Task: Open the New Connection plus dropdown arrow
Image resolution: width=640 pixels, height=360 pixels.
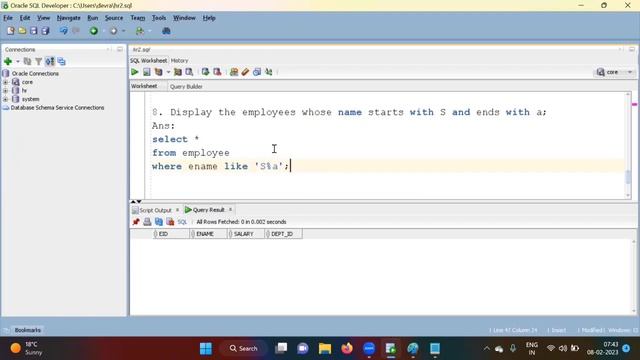Action: tap(18, 61)
